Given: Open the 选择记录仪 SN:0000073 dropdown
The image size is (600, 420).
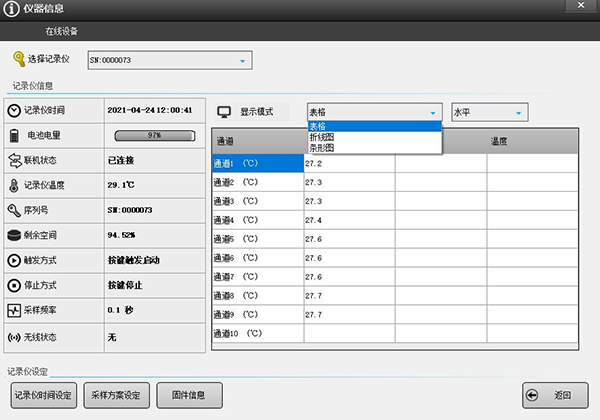Looking at the screenshot, I should (170, 60).
